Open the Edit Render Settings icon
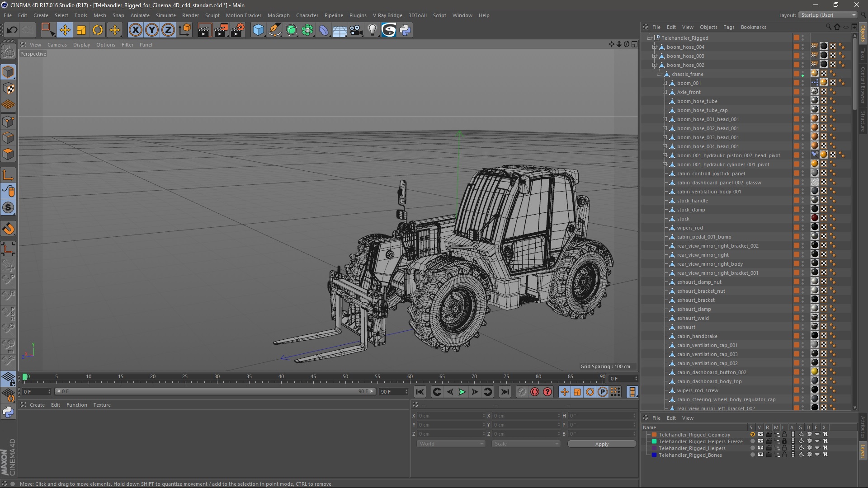The height and width of the screenshot is (488, 868). tap(238, 30)
